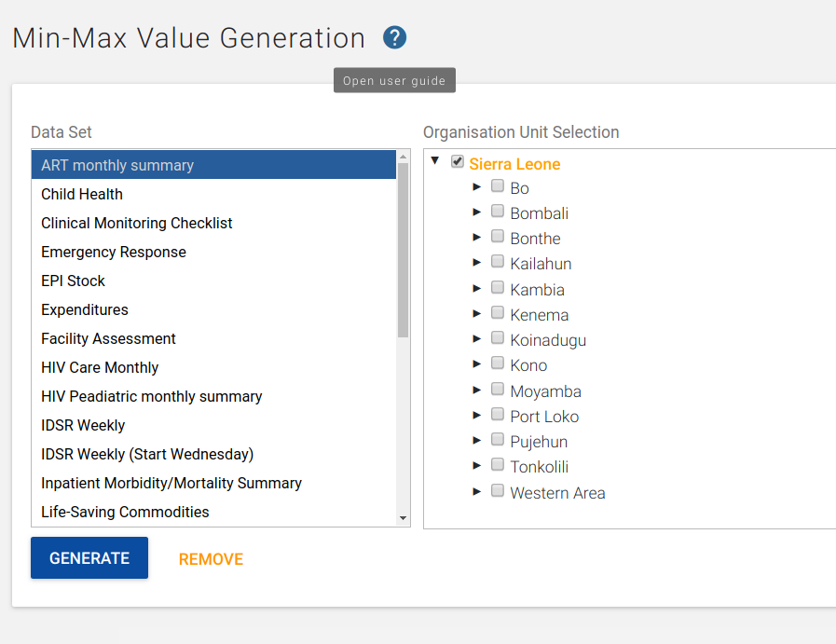The height and width of the screenshot is (644, 836).
Task: Expand the Bonthe district arrow
Action: tap(477, 237)
